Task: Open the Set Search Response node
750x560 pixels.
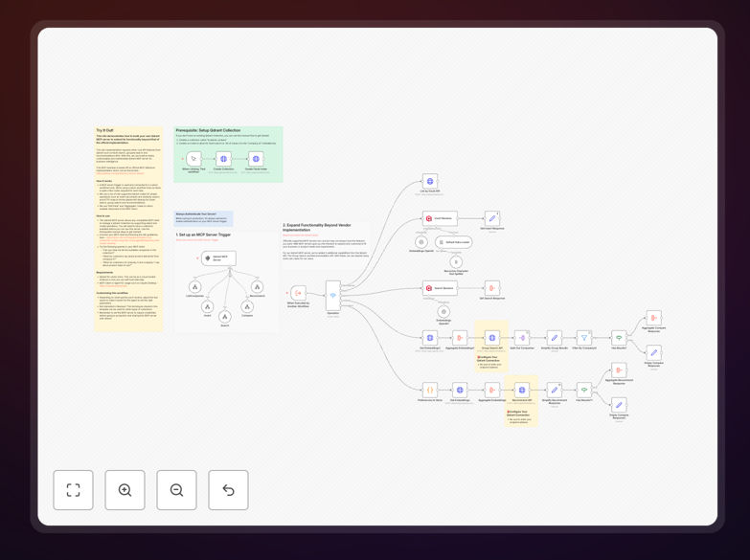Action: pyautogui.click(x=492, y=288)
